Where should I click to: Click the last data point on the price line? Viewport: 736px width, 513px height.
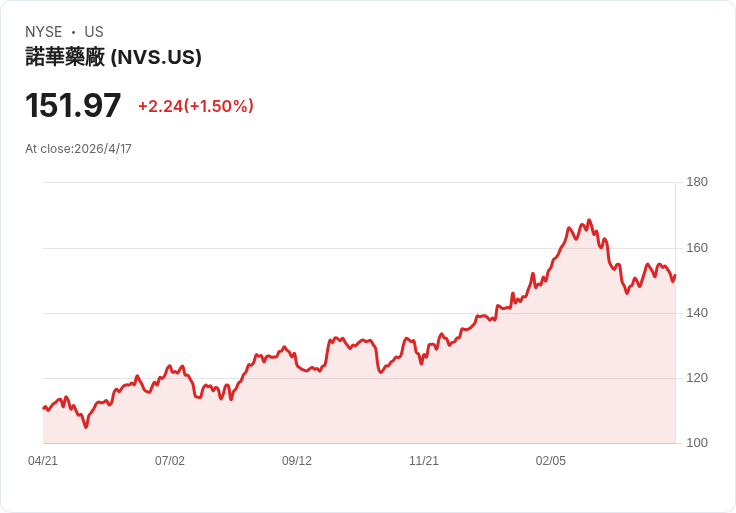pyautogui.click(x=675, y=276)
